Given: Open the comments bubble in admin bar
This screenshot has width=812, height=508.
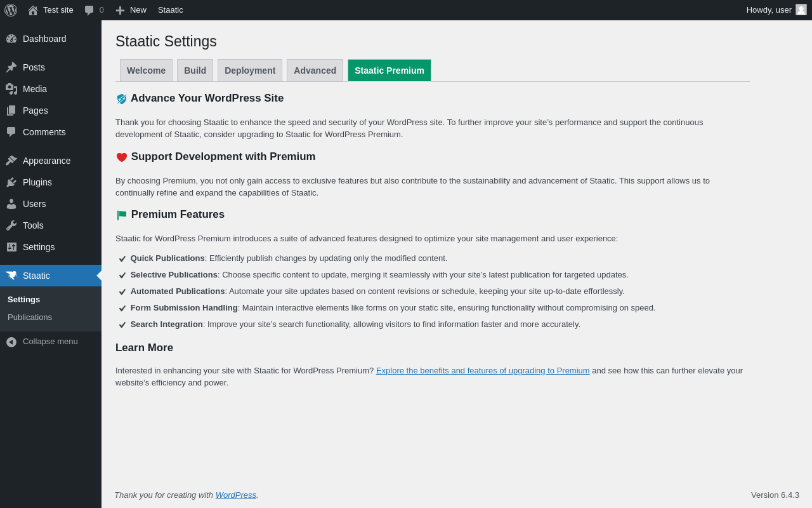Looking at the screenshot, I should (x=89, y=10).
